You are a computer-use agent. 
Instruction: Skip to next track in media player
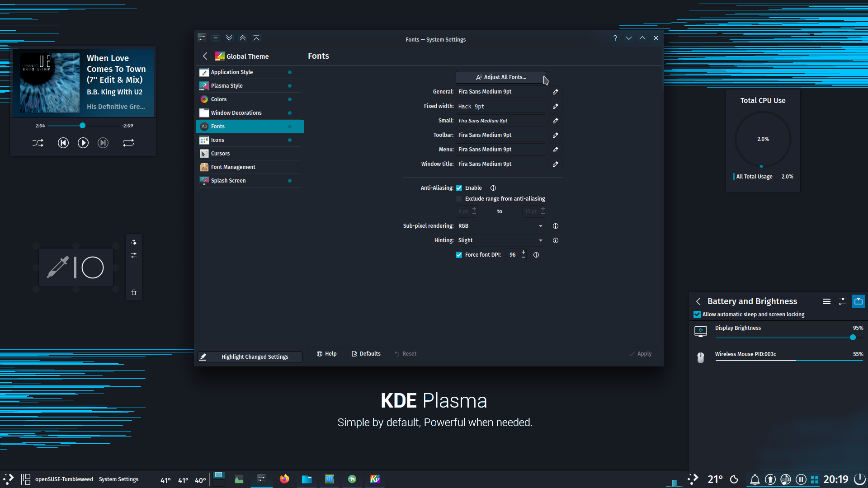coord(103,143)
